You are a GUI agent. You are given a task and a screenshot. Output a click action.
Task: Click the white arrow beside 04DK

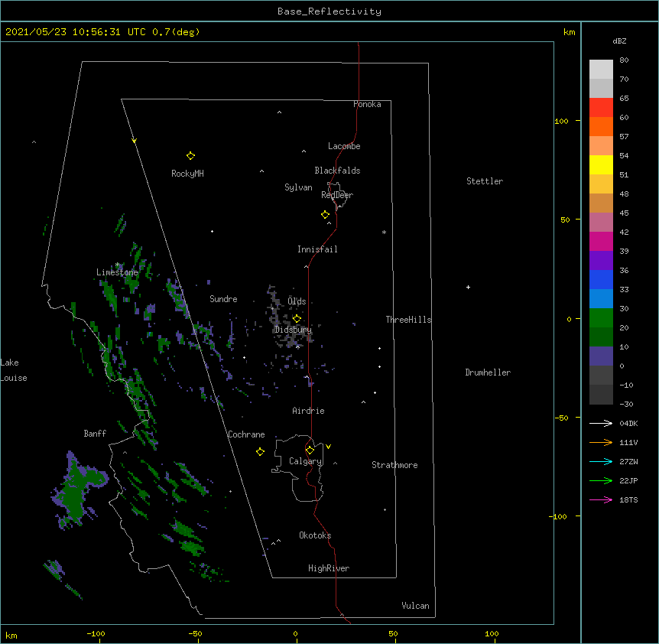tap(601, 423)
